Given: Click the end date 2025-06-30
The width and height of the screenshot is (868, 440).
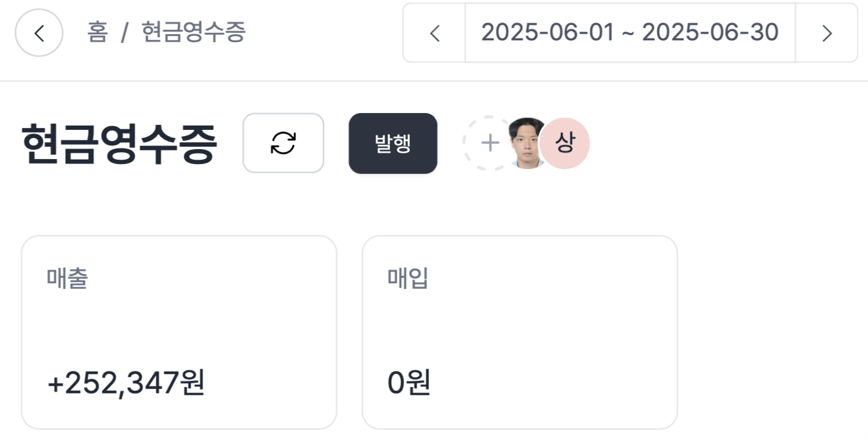Looking at the screenshot, I should 710,33.
